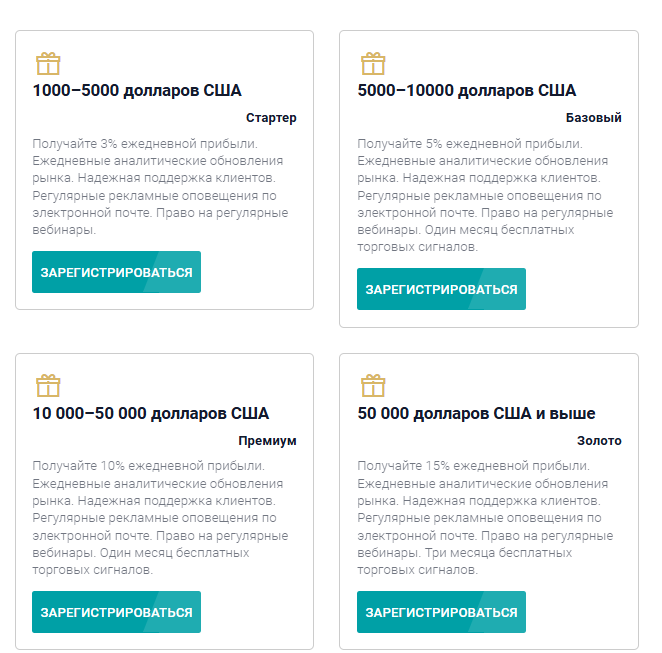The image size is (662, 653).
Task: Click the gift icon on the Стартер card
Action: click(x=48, y=63)
